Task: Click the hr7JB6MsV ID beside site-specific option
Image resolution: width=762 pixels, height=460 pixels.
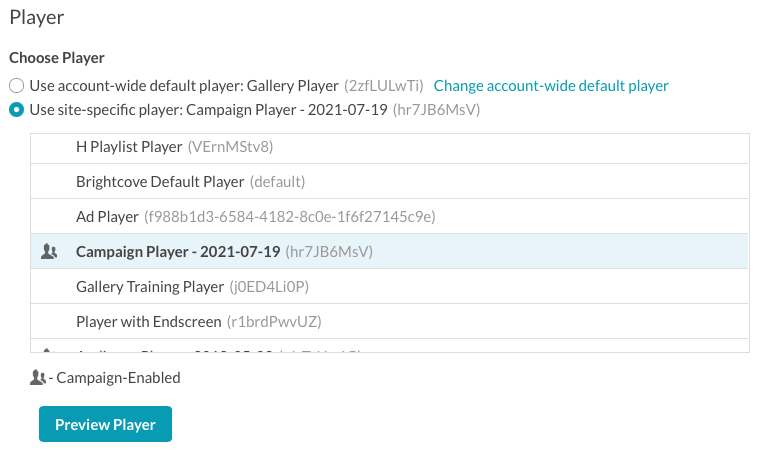Action: (x=436, y=110)
